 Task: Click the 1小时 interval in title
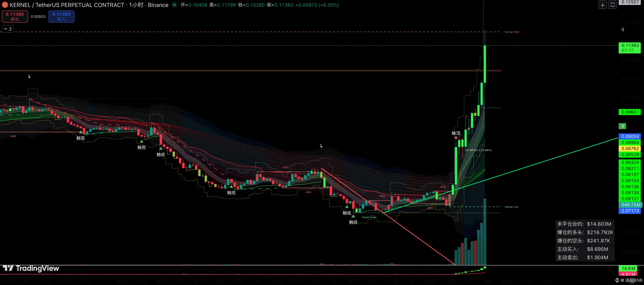(136, 5)
